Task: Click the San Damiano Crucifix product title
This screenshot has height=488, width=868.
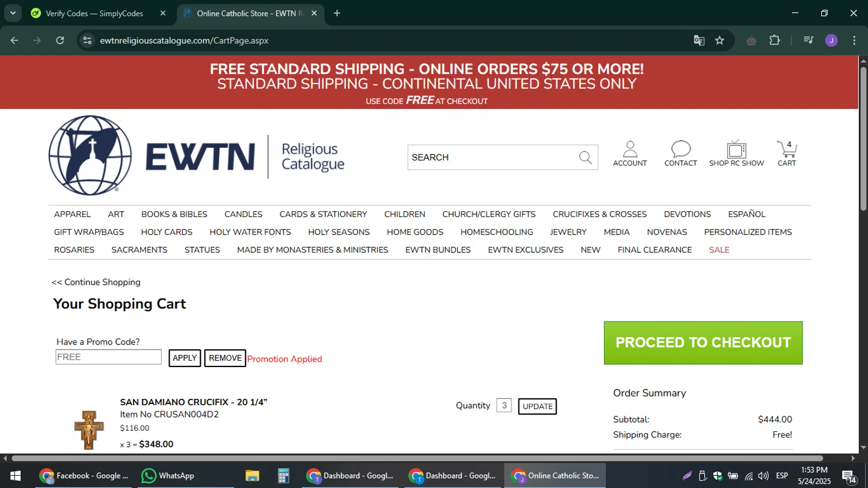Action: point(193,402)
